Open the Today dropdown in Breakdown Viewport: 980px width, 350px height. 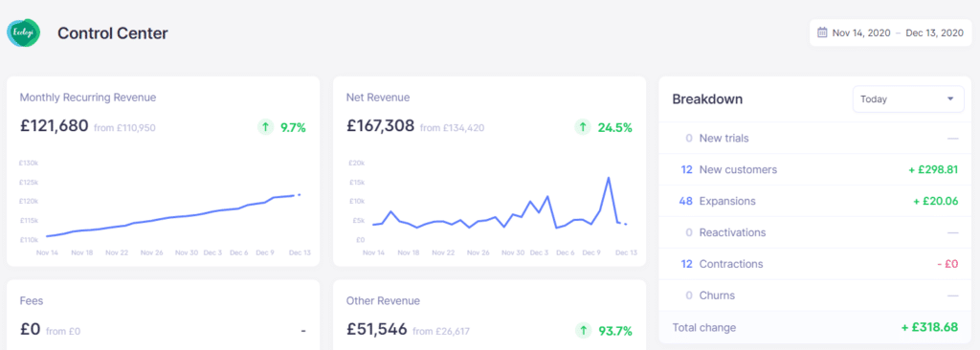(x=908, y=98)
